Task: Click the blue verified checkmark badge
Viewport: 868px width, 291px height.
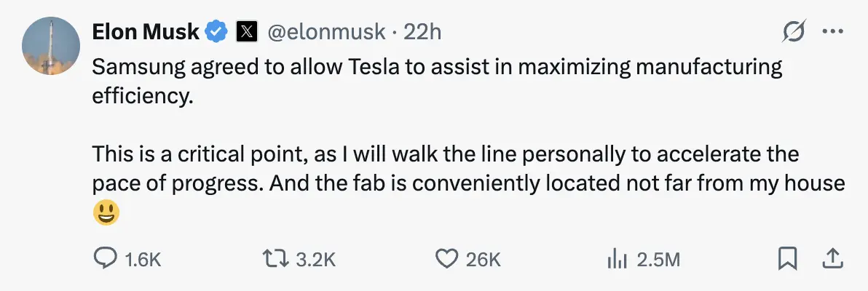Action: (x=216, y=31)
